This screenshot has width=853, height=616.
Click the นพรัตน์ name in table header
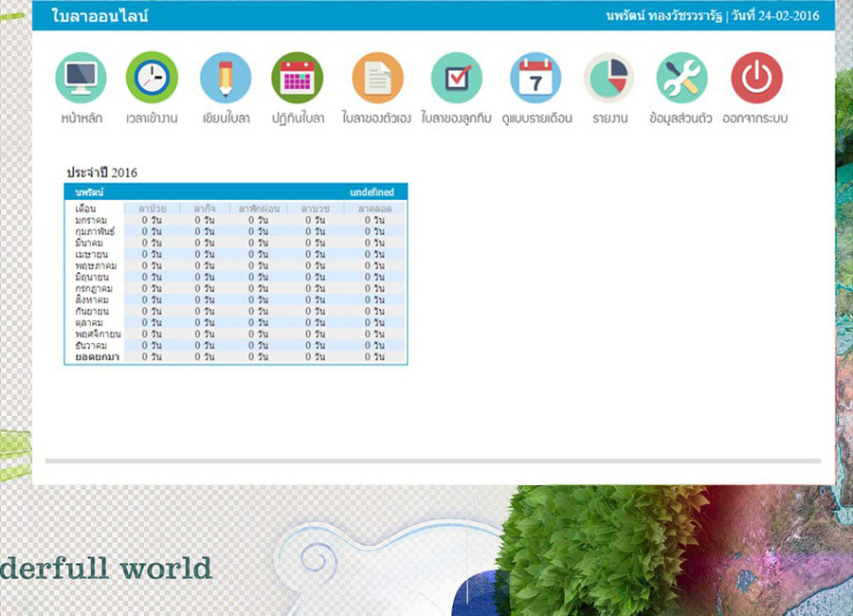[x=89, y=192]
